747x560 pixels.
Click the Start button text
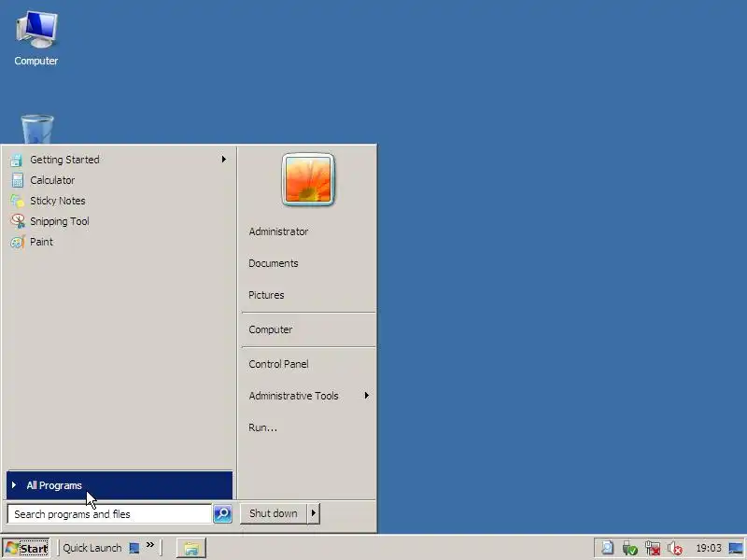click(x=34, y=549)
